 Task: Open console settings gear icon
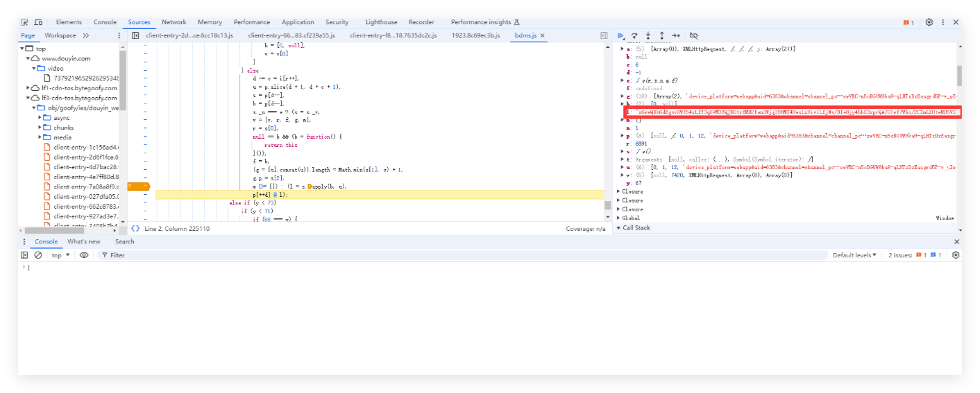click(x=955, y=255)
